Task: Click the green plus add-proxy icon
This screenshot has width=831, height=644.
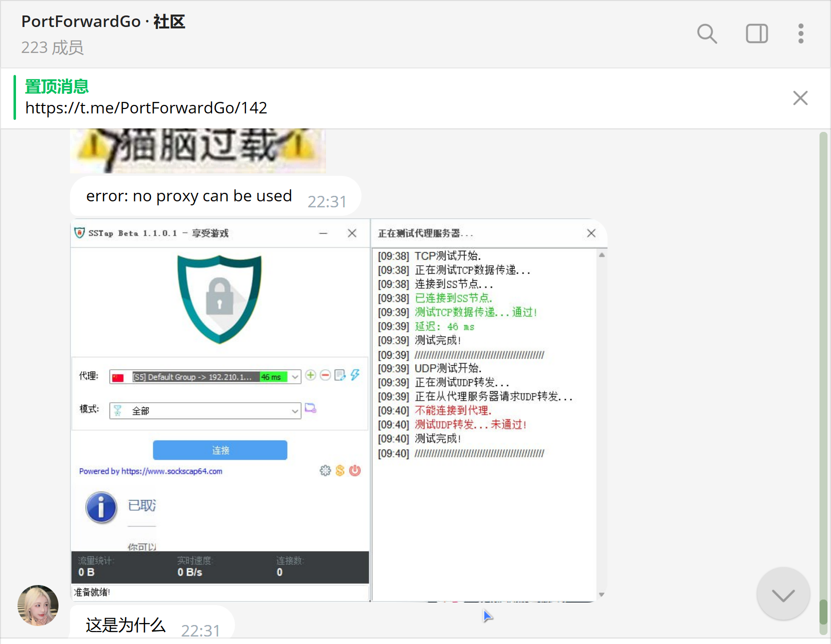Action: (310, 375)
